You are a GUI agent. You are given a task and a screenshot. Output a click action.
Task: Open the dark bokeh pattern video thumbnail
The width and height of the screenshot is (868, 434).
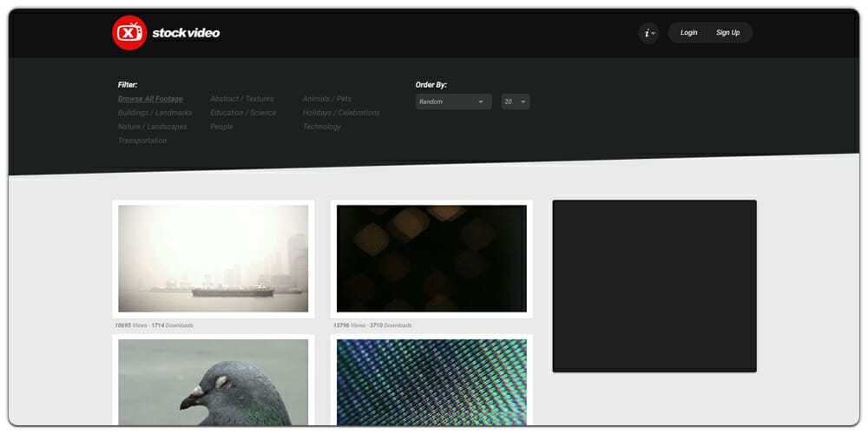pyautogui.click(x=431, y=259)
